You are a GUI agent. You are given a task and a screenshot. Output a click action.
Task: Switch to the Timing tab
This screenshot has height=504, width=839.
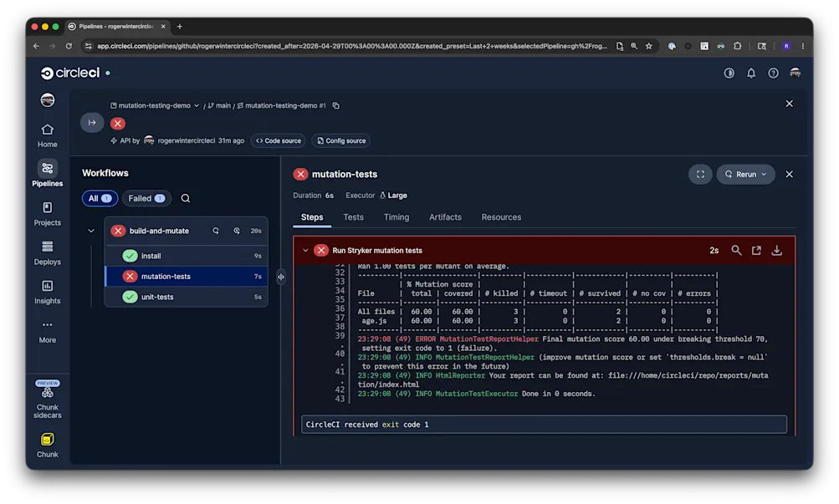396,217
